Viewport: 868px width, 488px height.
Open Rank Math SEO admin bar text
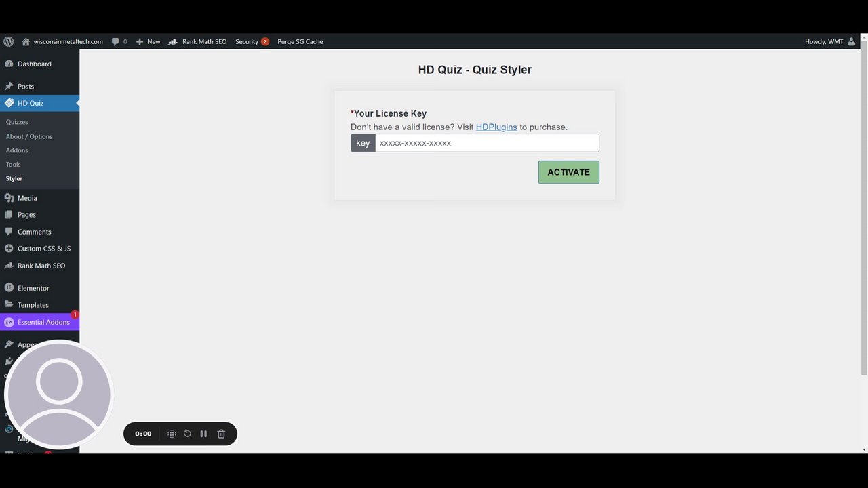click(205, 41)
